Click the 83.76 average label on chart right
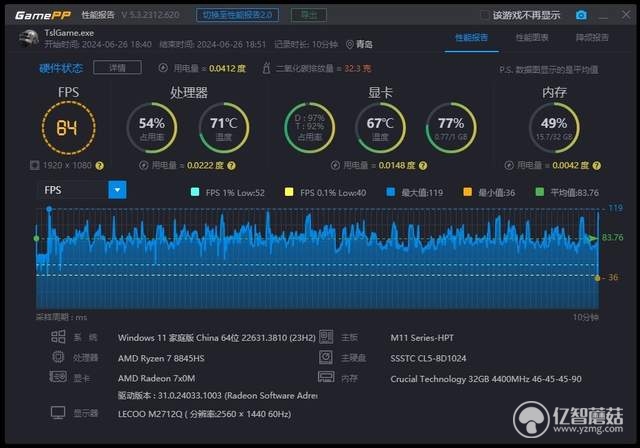Image resolution: width=640 pixels, height=448 pixels. (613, 237)
